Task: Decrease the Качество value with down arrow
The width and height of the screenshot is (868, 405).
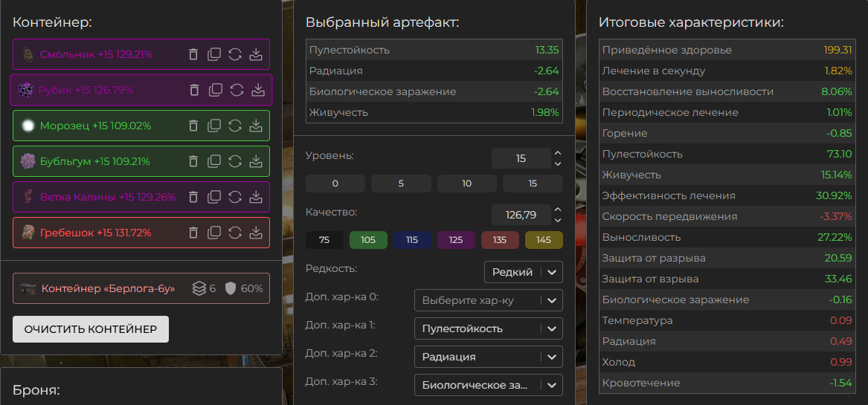Action: click(557, 220)
